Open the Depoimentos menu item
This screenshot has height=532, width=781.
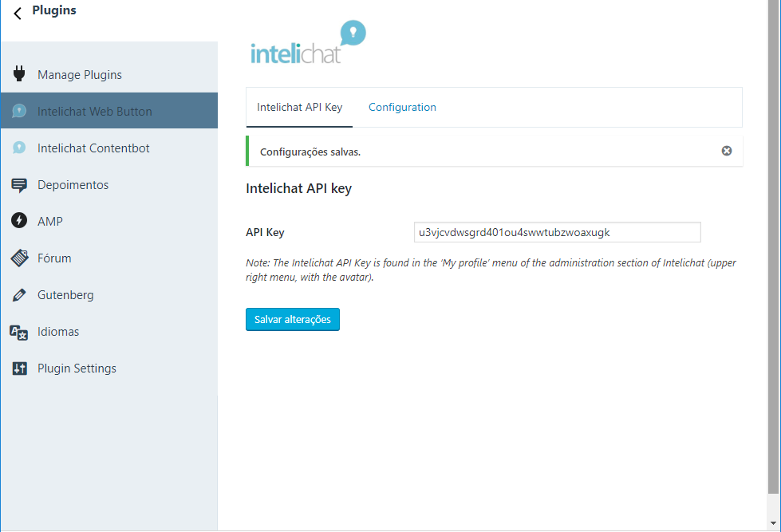point(73,185)
